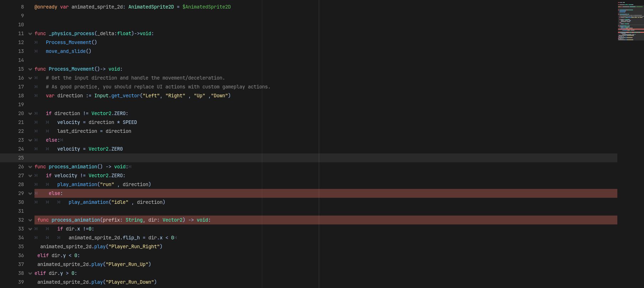This screenshot has height=288, width=644.
Task: Click the "Player_Run_Down" string
Action: click(130, 282)
